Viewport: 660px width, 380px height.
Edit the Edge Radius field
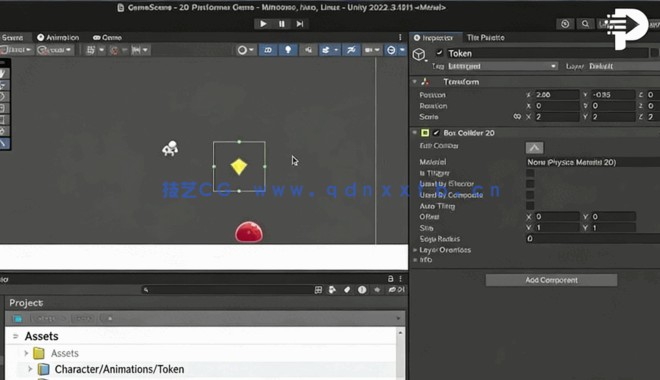tap(593, 239)
